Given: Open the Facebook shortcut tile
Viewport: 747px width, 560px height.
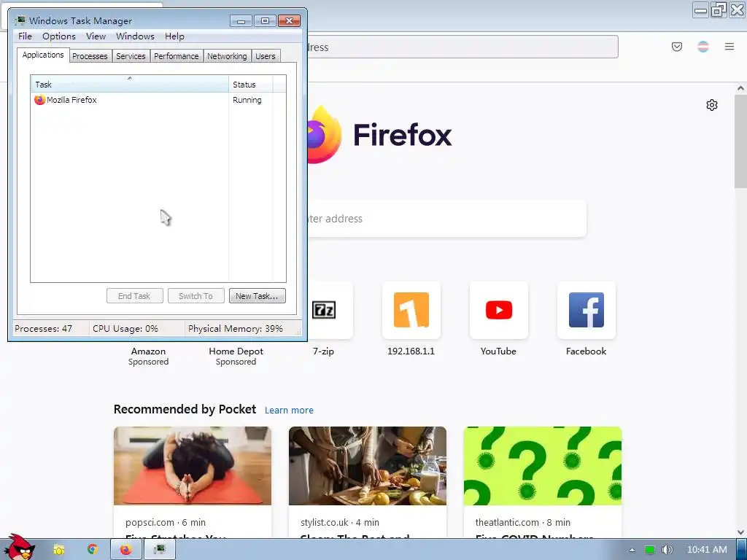Looking at the screenshot, I should coord(587,311).
